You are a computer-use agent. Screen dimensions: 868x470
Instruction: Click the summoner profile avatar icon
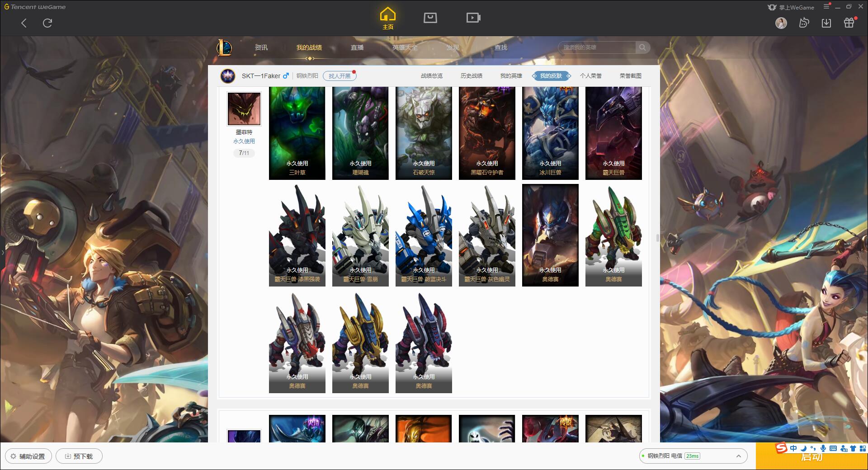click(228, 76)
